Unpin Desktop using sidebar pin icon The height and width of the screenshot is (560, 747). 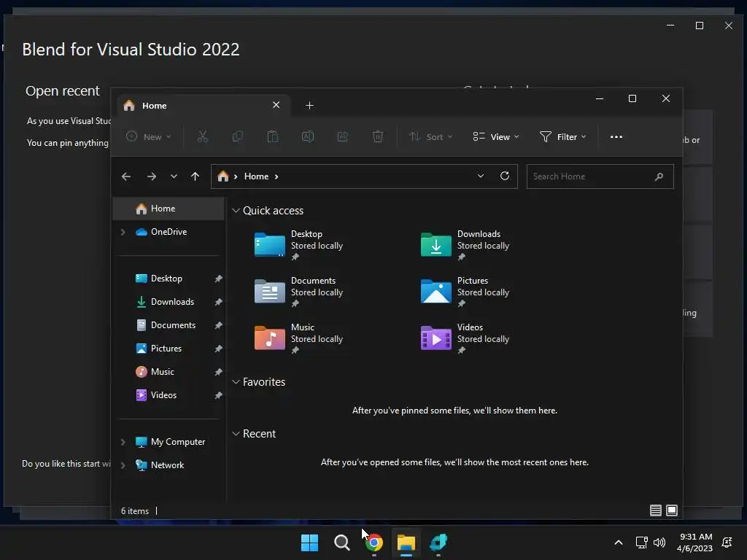(x=218, y=279)
